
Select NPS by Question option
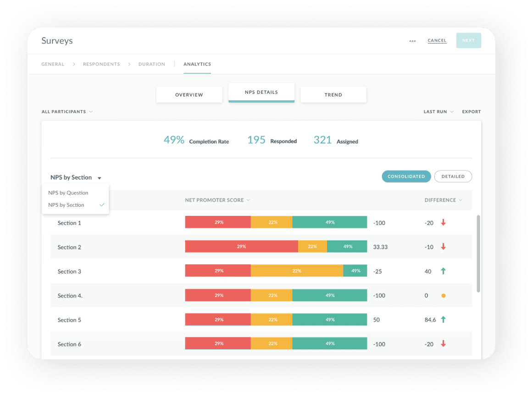[x=68, y=193]
